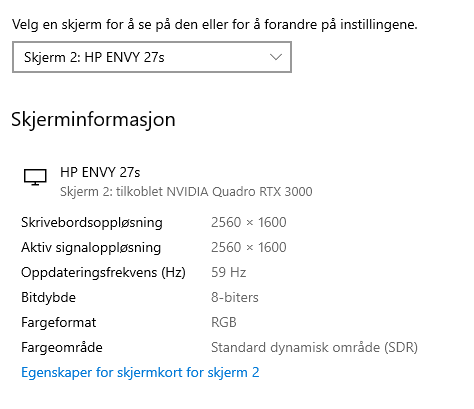Click the Standard dynamisk område (SDR) value
474x409 pixels.
[x=314, y=348]
